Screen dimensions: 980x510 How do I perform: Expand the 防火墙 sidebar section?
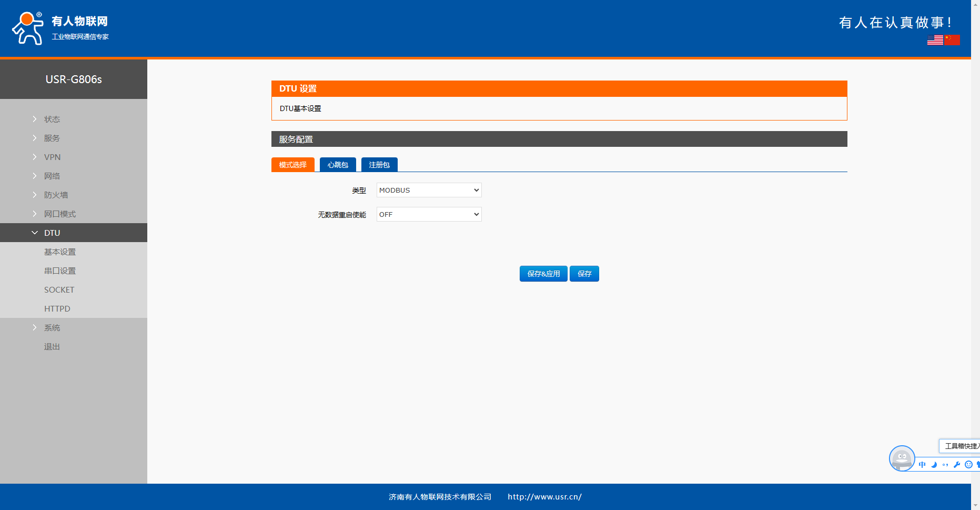pyautogui.click(x=74, y=195)
